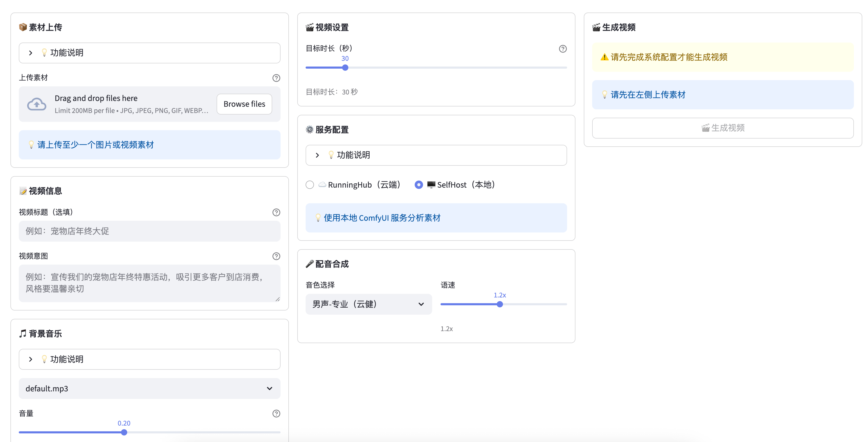
Task: Click the 语速 speed slider handle
Action: pos(500,304)
